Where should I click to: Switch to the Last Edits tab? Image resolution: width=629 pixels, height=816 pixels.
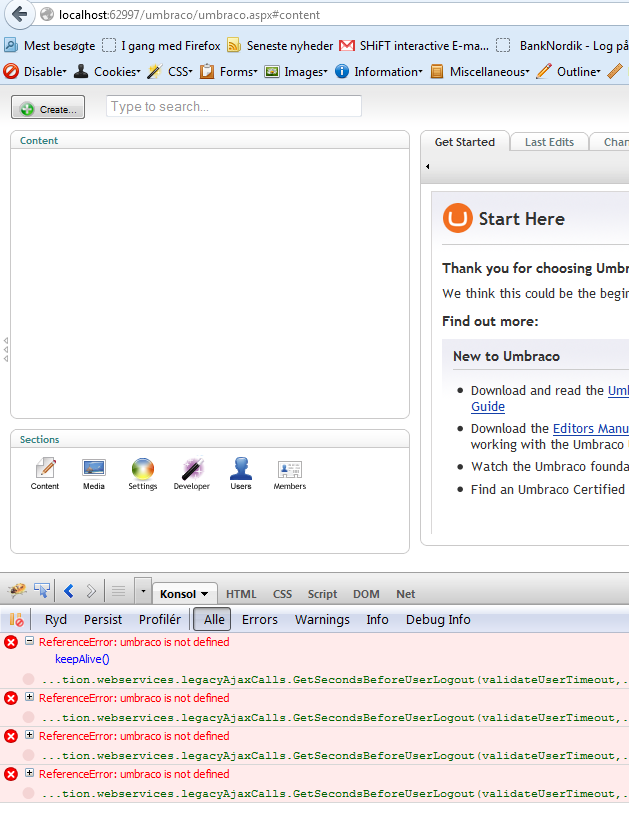pos(549,142)
